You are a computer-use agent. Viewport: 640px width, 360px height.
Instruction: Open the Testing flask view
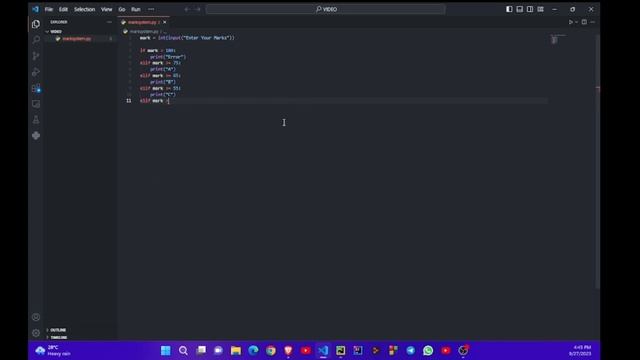coord(36,120)
